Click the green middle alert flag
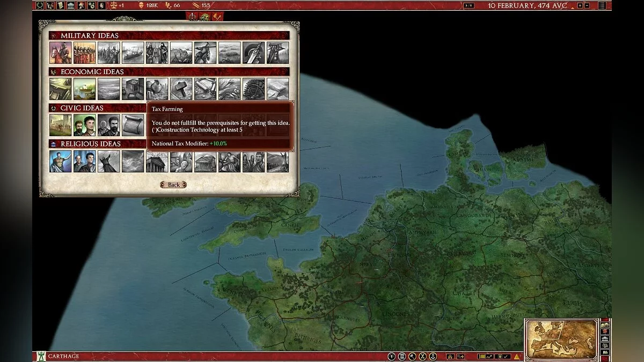644x362 pixels. point(204,16)
